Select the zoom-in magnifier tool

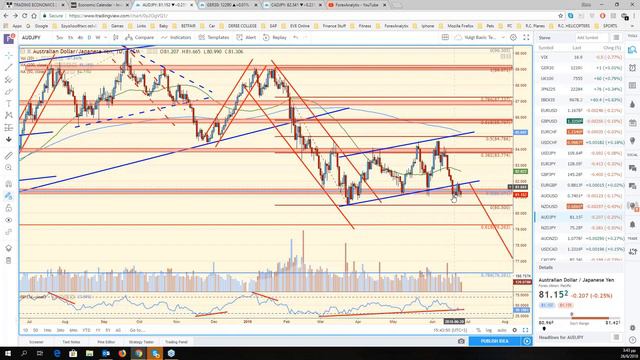pos(9,168)
